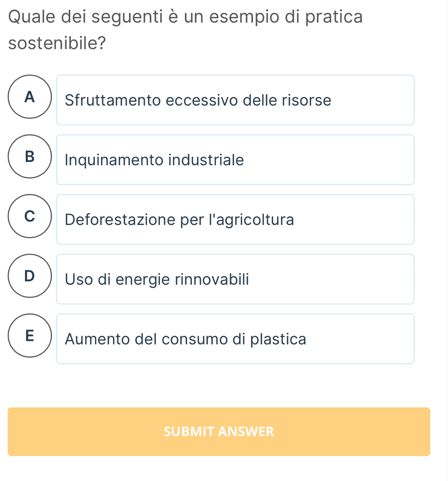Click the word 'rinnovabili' in option D

click(x=212, y=279)
